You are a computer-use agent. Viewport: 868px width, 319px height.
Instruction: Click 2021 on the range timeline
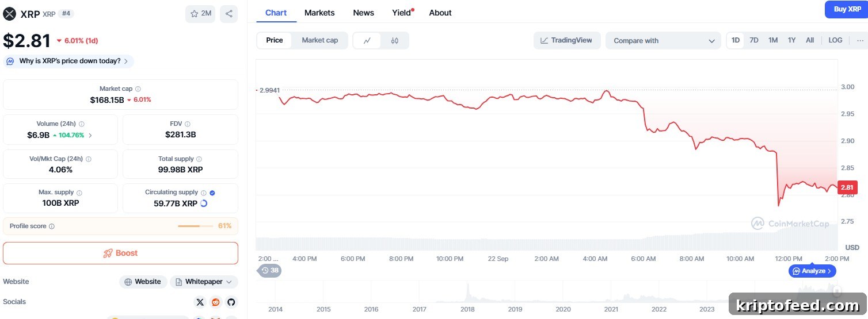point(611,309)
